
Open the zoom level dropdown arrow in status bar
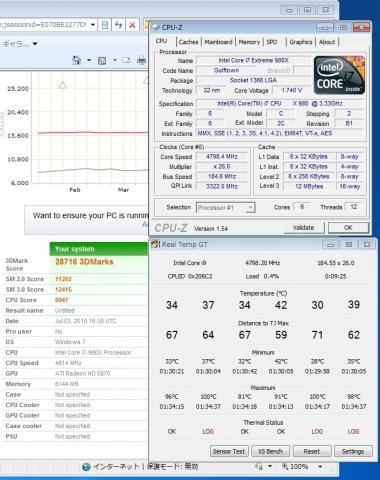pos(320,466)
